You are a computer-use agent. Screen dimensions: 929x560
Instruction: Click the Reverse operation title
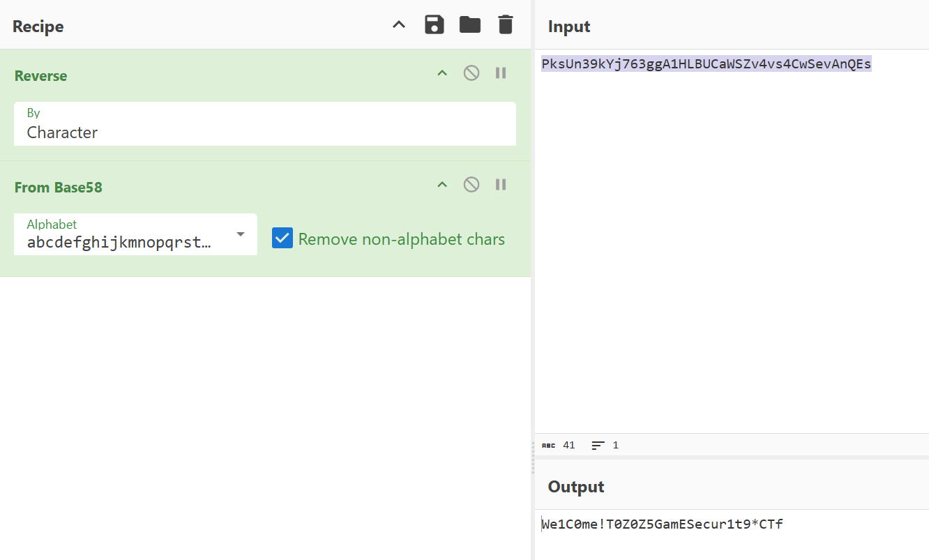[x=41, y=76]
